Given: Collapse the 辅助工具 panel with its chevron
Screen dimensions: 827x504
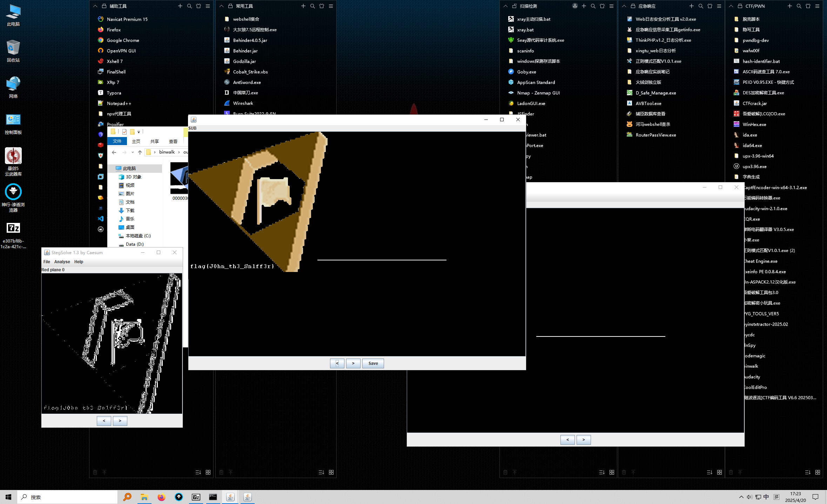Looking at the screenshot, I should 95,6.
